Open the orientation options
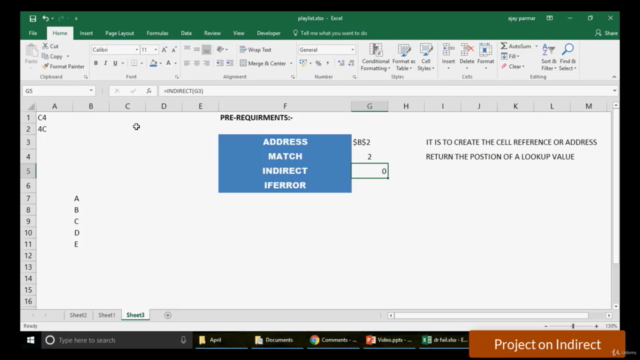Image resolution: width=640 pixels, height=360 pixels. pyautogui.click(x=222, y=50)
